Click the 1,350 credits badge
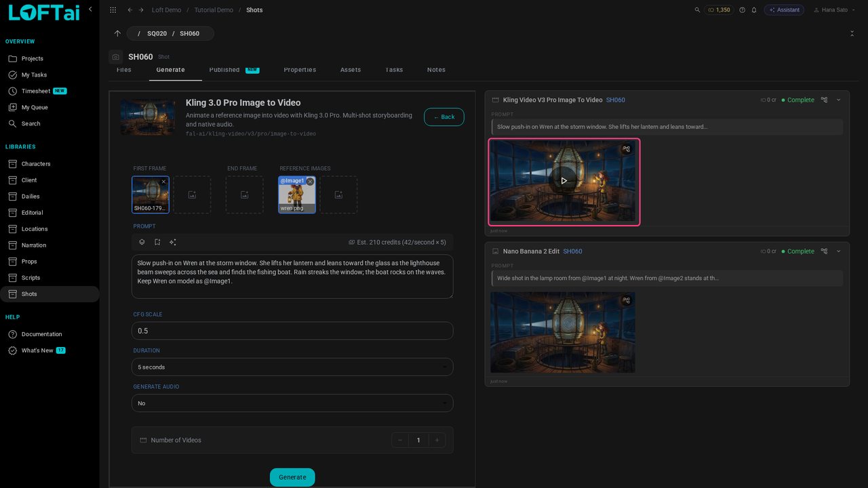This screenshot has width=868, height=488. [719, 10]
